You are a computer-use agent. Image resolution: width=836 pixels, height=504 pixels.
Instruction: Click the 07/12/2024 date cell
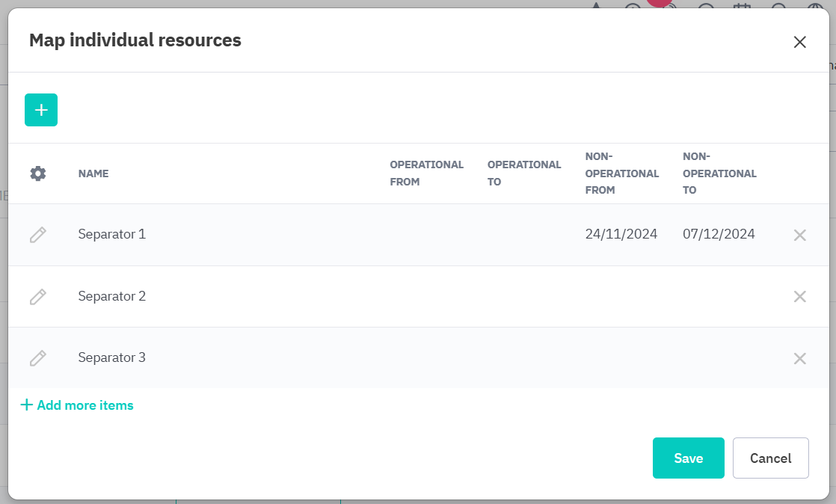pyautogui.click(x=719, y=234)
